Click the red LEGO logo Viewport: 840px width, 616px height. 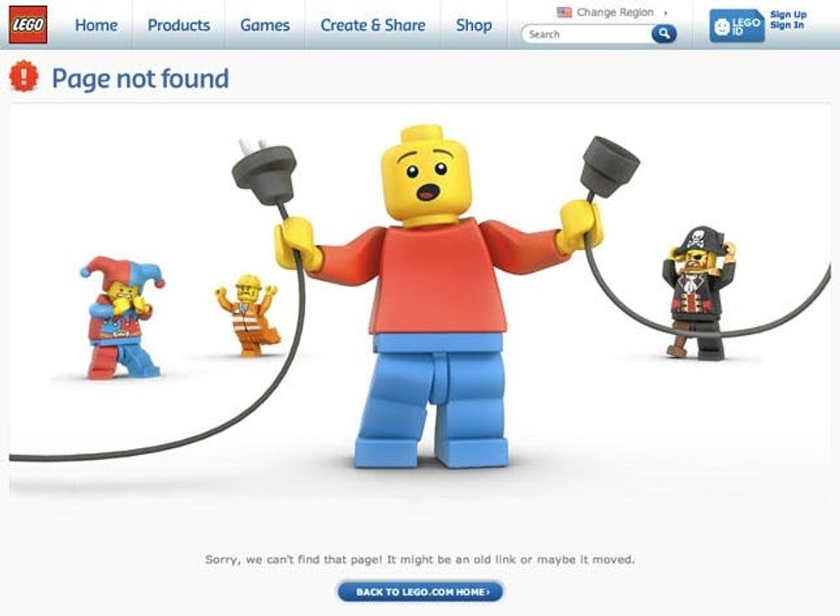pos(27,25)
